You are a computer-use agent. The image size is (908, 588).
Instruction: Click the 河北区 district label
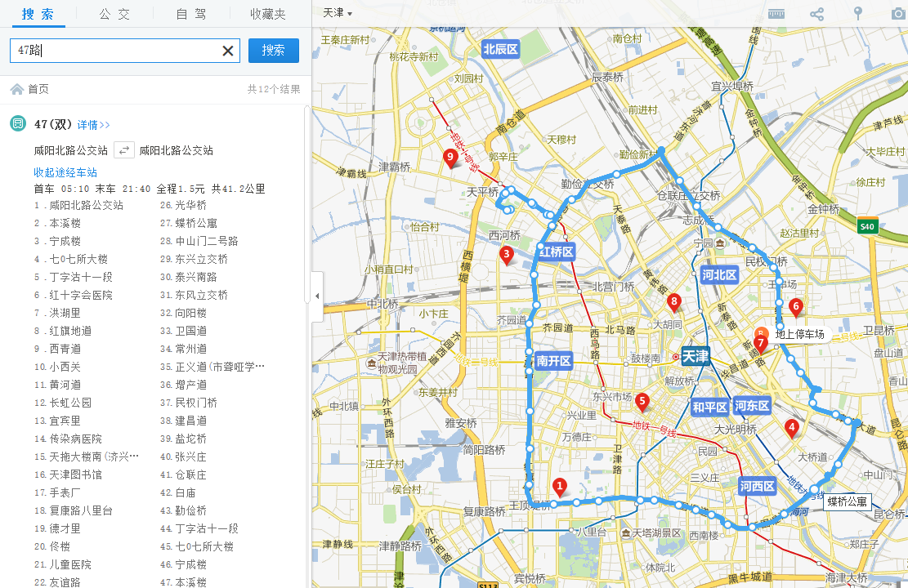[x=719, y=275]
